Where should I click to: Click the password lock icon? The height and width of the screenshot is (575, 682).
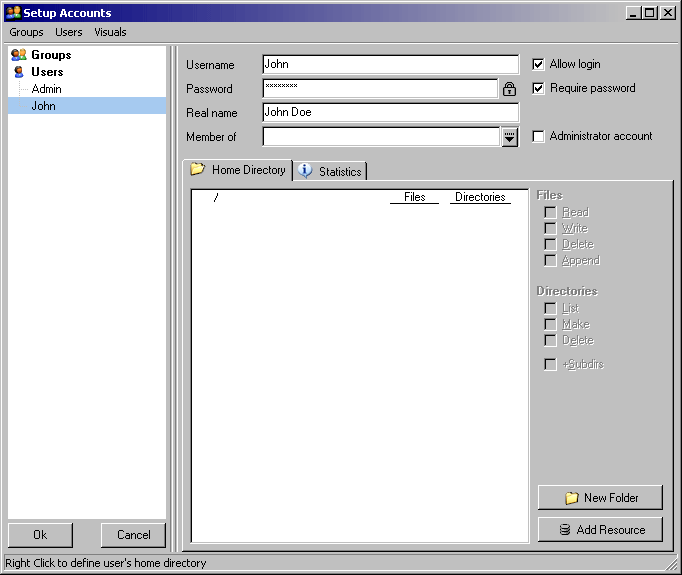pos(509,89)
